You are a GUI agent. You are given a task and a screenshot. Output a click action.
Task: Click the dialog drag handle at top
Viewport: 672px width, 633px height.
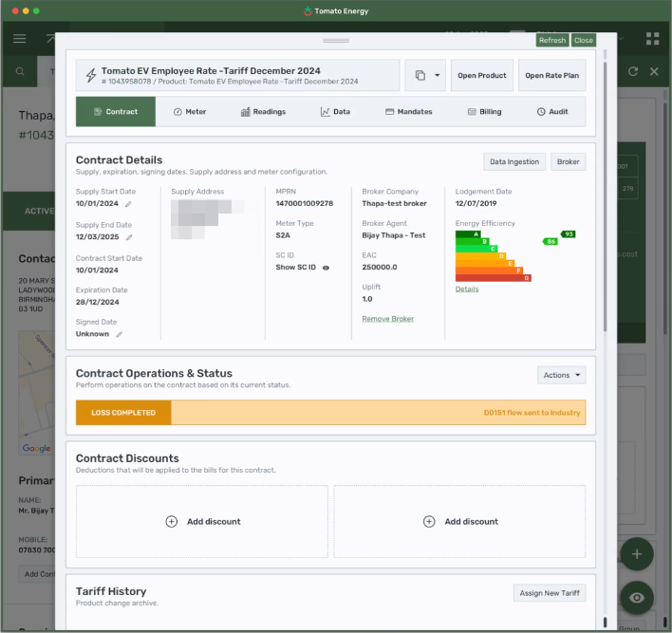pos(336,41)
